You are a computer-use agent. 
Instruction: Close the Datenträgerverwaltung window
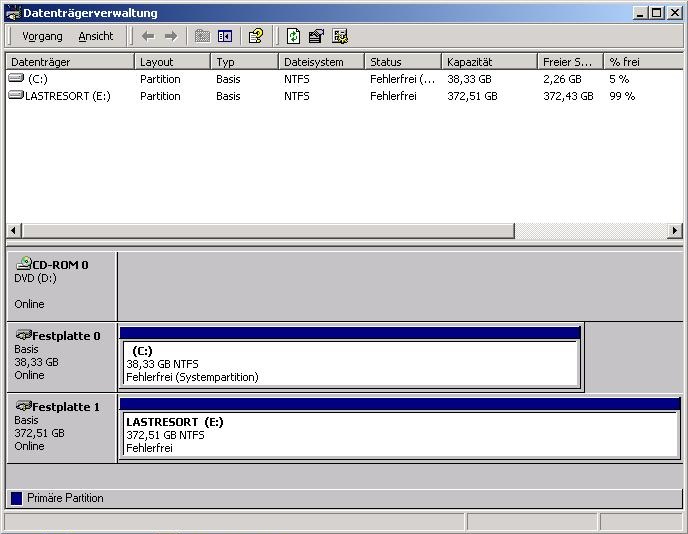point(675,13)
